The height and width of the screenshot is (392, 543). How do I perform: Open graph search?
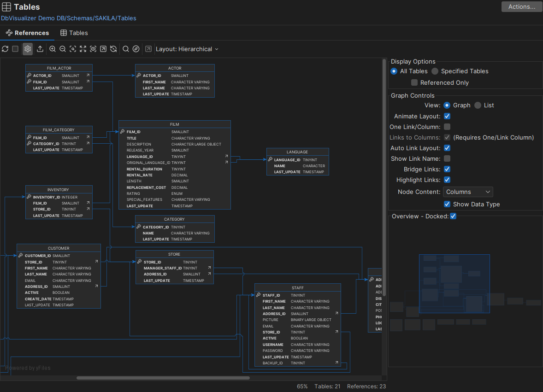coord(125,49)
